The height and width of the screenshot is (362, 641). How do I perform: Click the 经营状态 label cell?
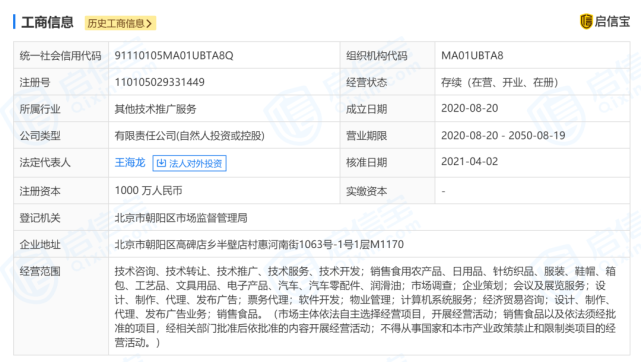tap(387, 82)
